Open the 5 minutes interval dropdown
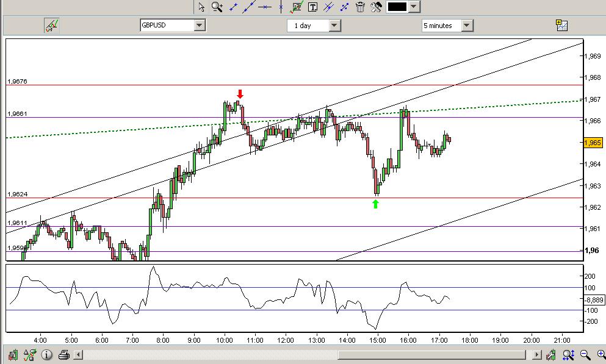 pos(467,26)
